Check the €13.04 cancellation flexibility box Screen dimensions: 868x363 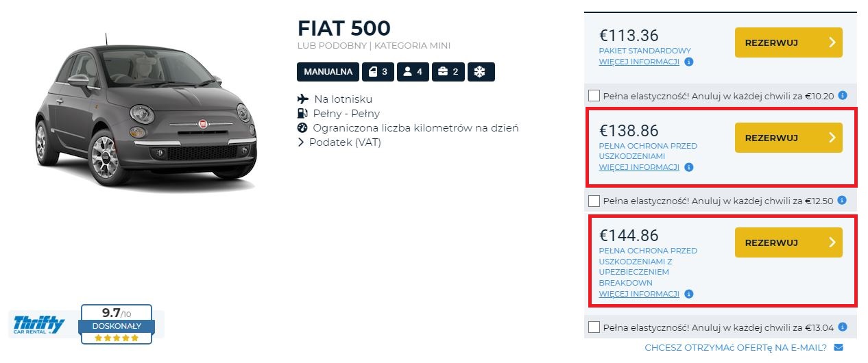594,327
